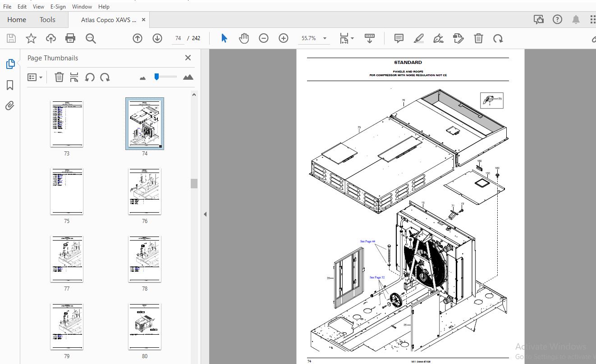
Task: Select the hand pan tool
Action: pos(244,38)
